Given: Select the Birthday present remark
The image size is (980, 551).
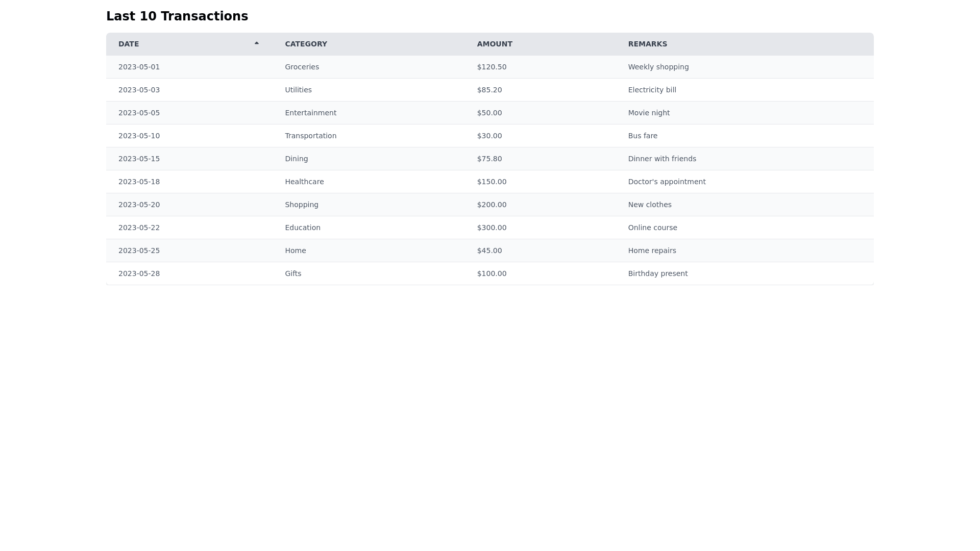Looking at the screenshot, I should coord(657,273).
